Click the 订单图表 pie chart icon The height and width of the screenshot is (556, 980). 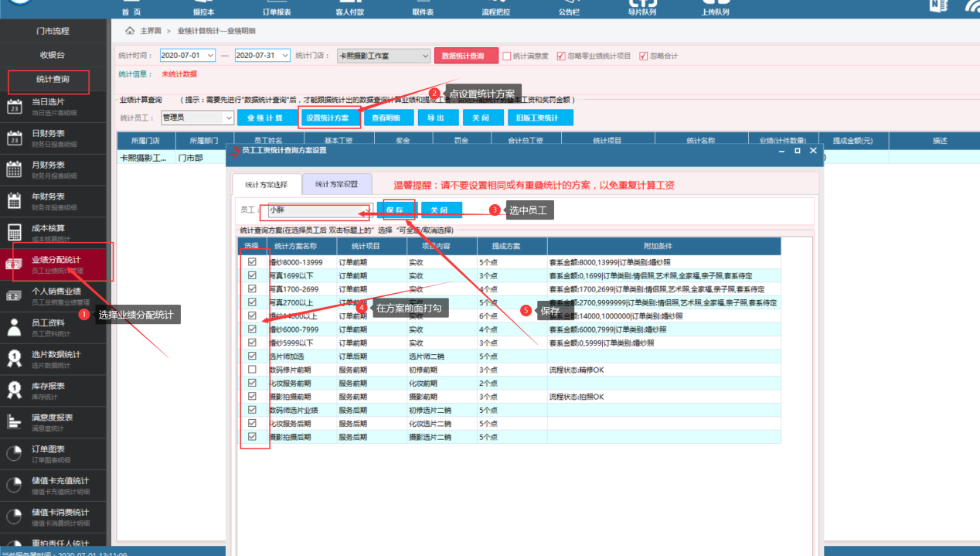click(14, 453)
